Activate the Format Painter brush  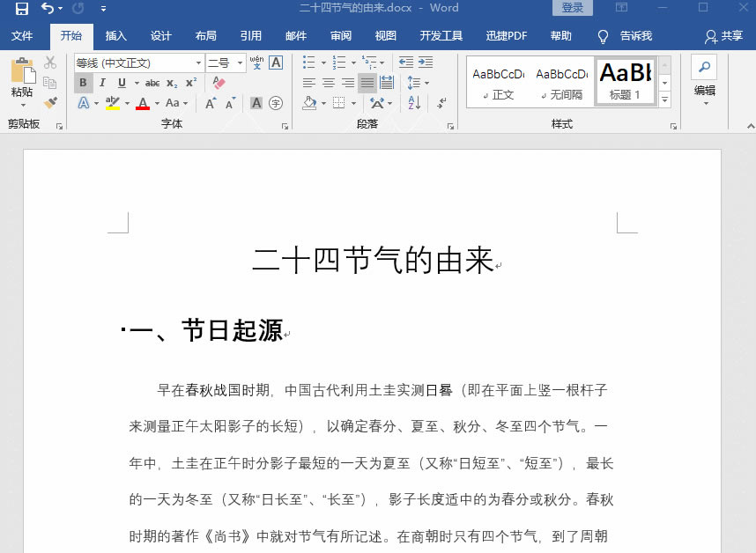[50, 103]
